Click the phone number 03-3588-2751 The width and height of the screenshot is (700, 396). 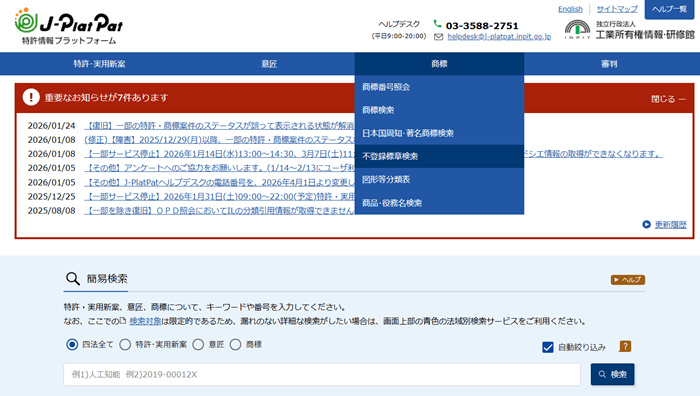click(x=482, y=25)
